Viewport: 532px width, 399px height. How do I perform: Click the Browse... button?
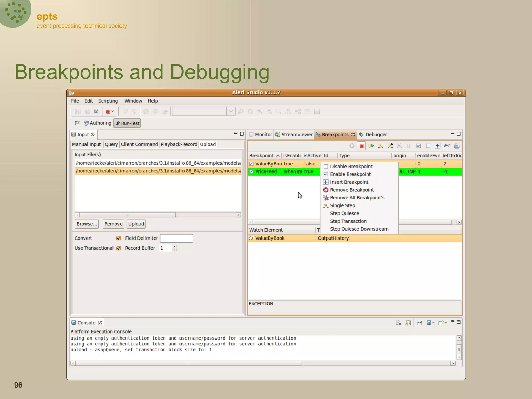[x=87, y=224]
